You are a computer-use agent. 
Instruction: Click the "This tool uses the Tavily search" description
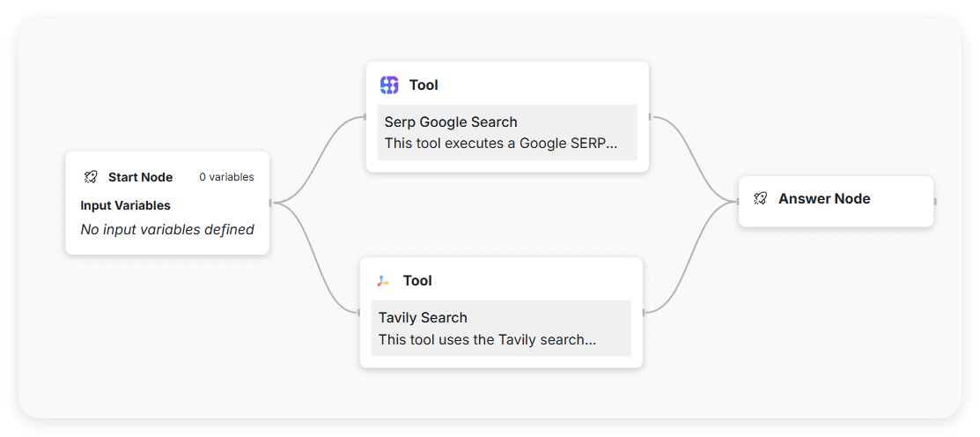(488, 339)
